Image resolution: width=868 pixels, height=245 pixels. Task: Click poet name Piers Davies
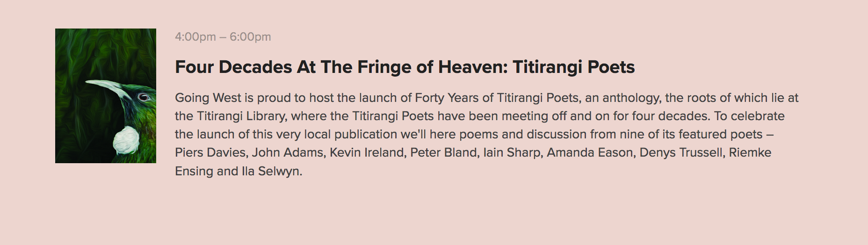tap(210, 152)
